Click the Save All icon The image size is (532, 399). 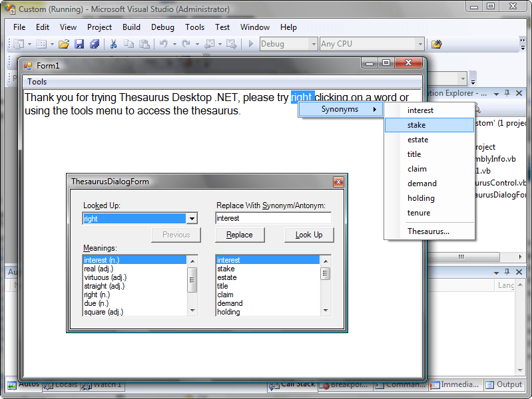pyautogui.click(x=95, y=44)
